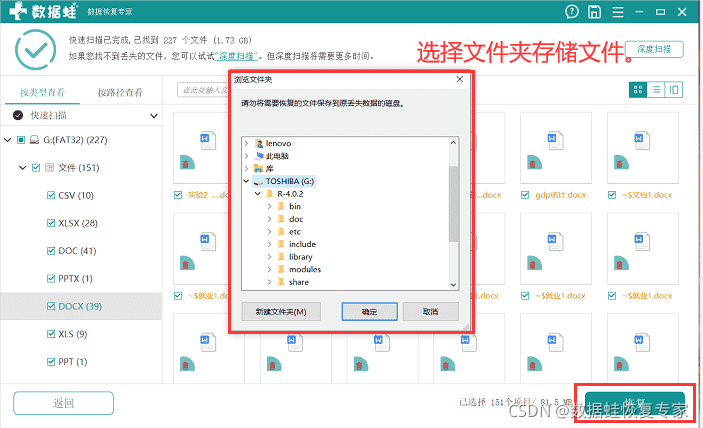
Task: Switch to list view
Action: click(656, 90)
